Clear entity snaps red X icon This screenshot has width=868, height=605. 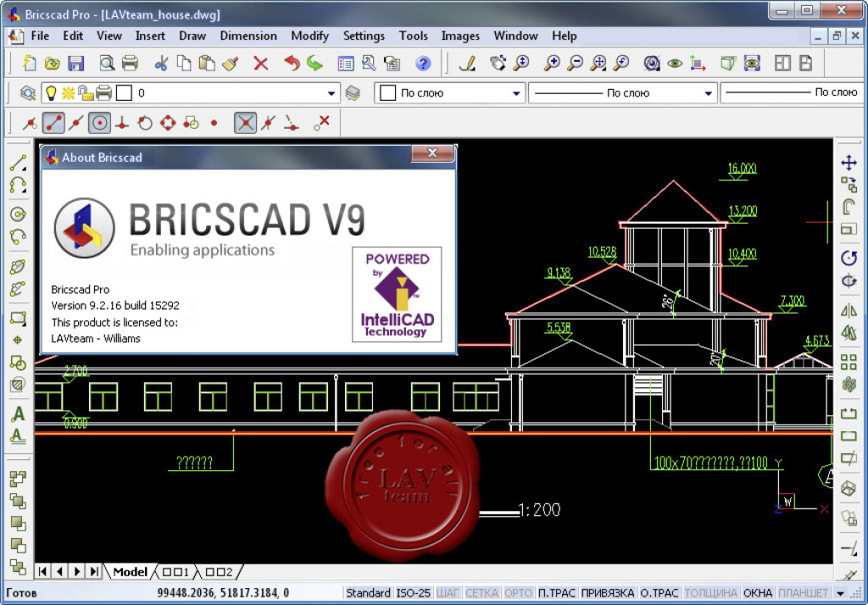[x=321, y=123]
